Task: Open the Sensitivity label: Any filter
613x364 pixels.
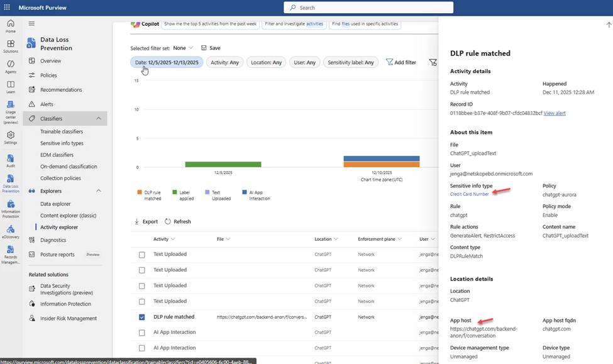Action: click(x=351, y=62)
